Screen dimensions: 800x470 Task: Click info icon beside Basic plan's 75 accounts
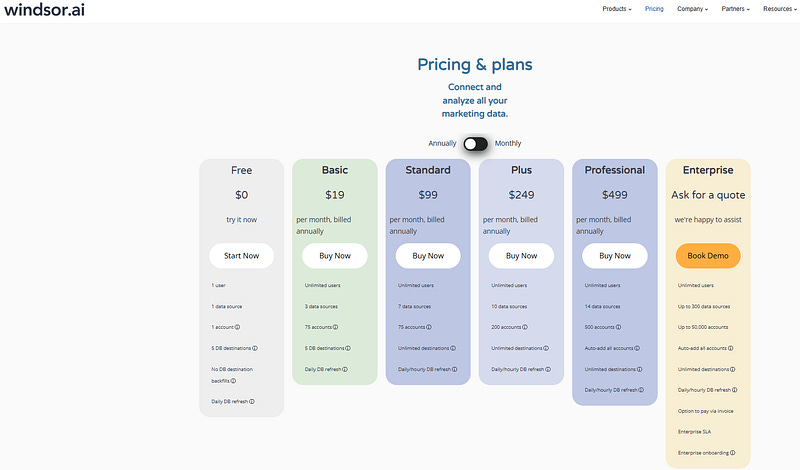click(335, 327)
